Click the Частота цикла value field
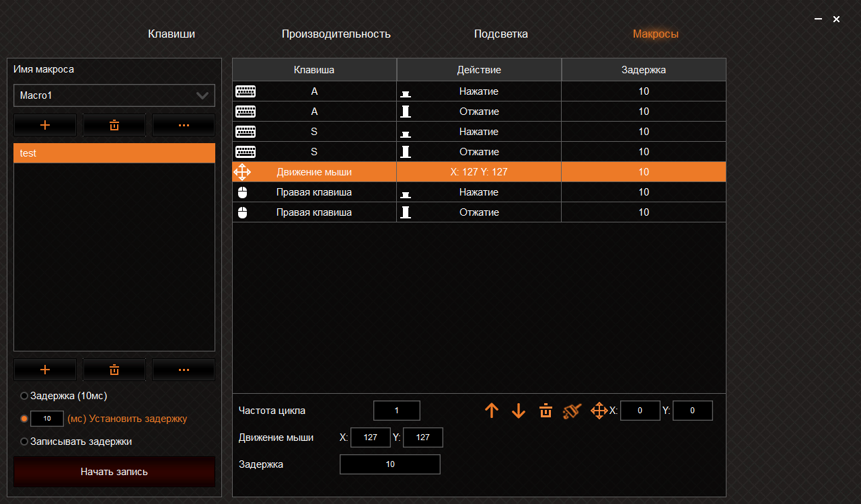Viewport: 861px width, 504px height. (397, 411)
